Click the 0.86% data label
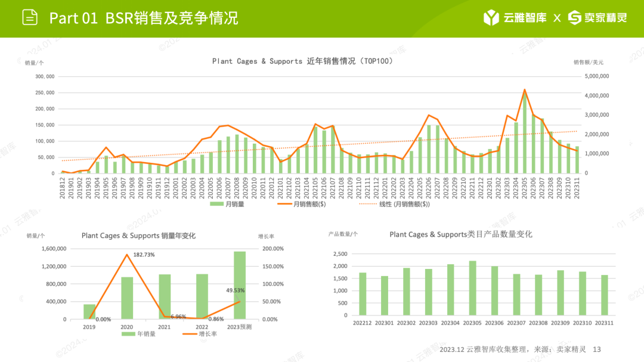The width and height of the screenshot is (644, 362). click(x=216, y=319)
